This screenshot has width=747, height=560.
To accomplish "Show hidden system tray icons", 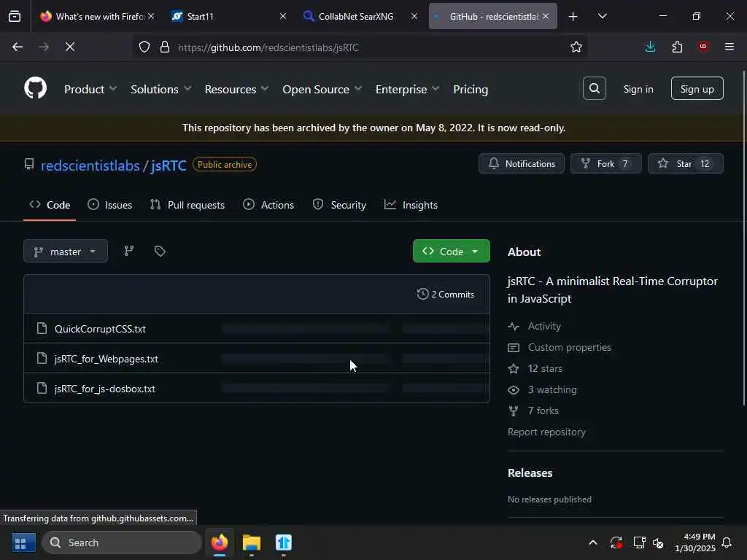I will pos(592,542).
